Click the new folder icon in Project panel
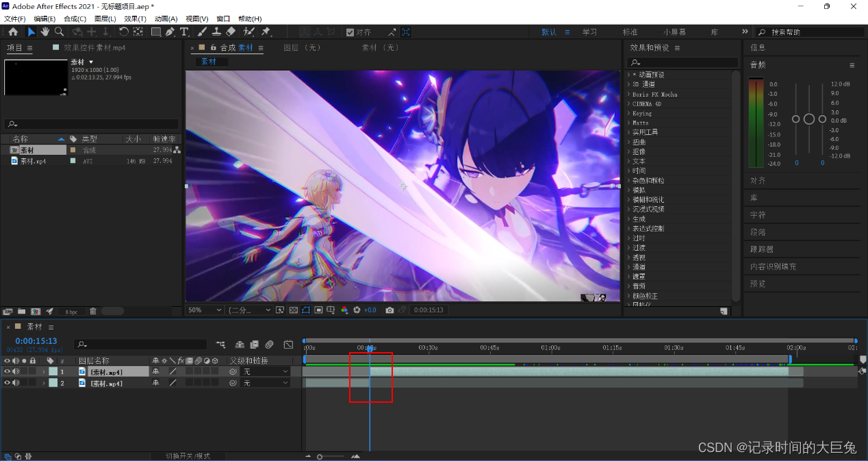The image size is (868, 461). pos(22,311)
